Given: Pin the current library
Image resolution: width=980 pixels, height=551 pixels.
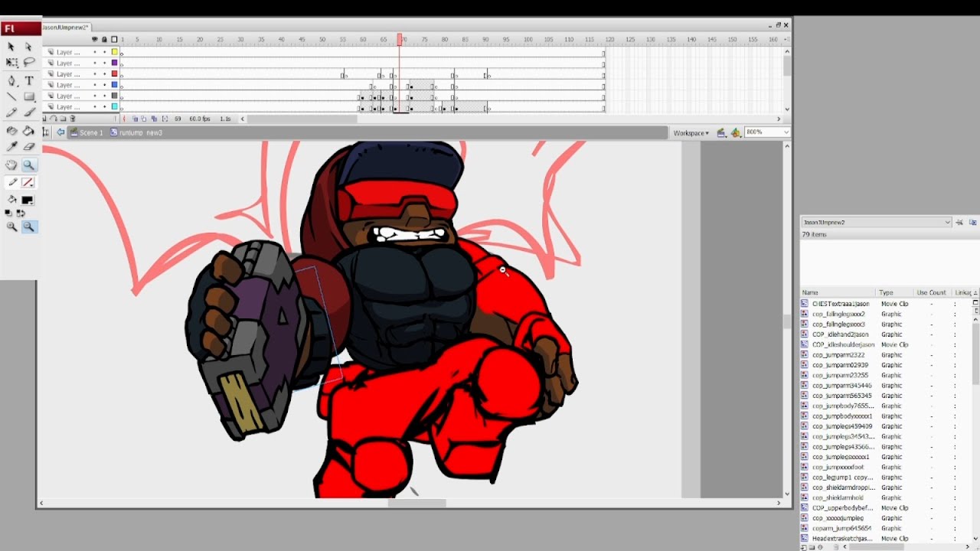Looking at the screenshot, I should point(959,222).
